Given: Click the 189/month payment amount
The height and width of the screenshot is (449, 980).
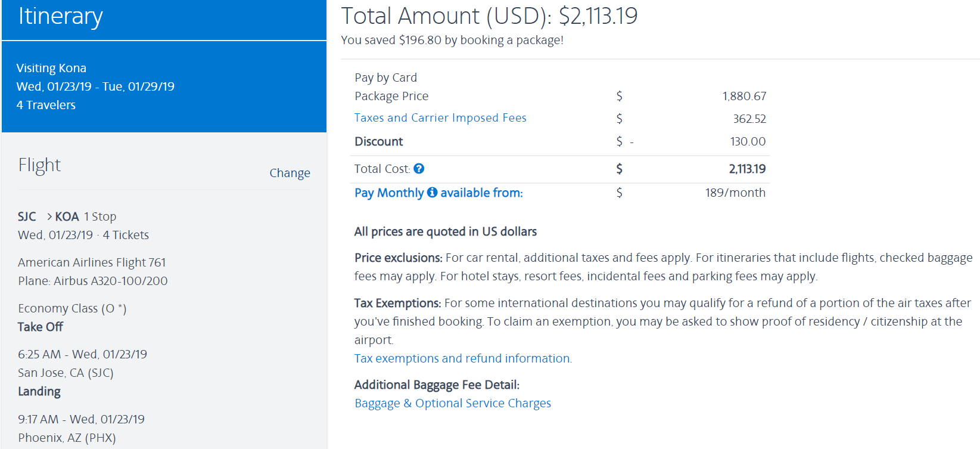Looking at the screenshot, I should (x=735, y=193).
